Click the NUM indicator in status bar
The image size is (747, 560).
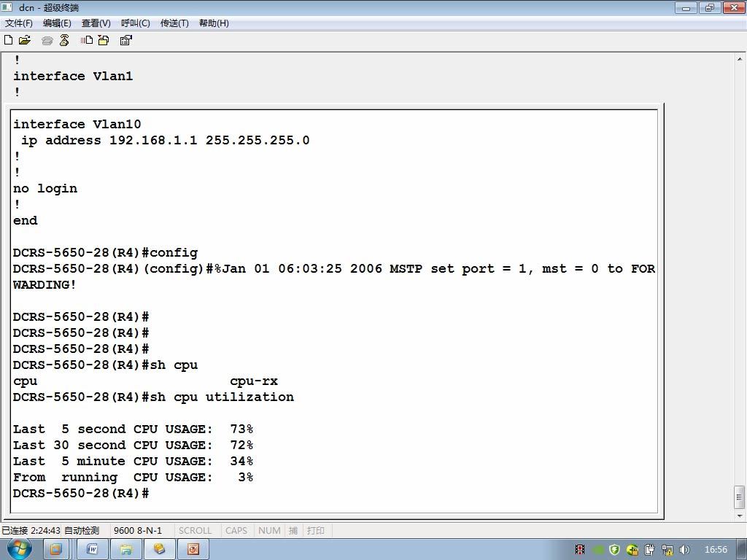coord(269,531)
